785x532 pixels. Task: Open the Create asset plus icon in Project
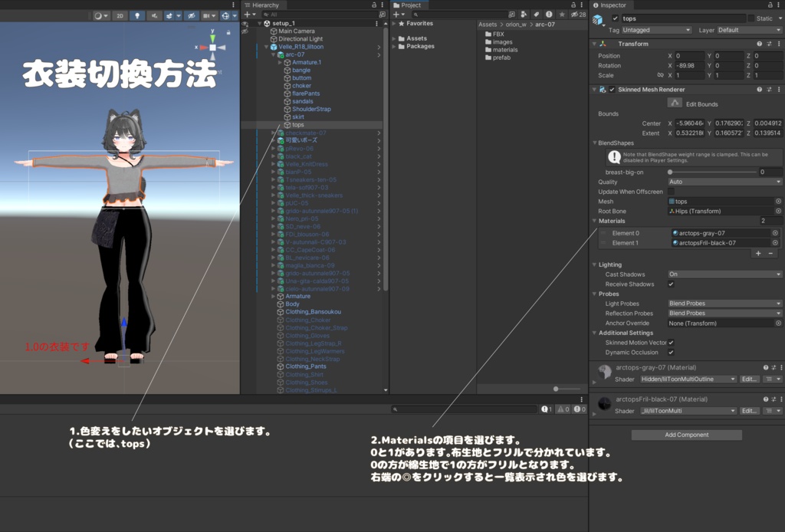click(x=396, y=14)
